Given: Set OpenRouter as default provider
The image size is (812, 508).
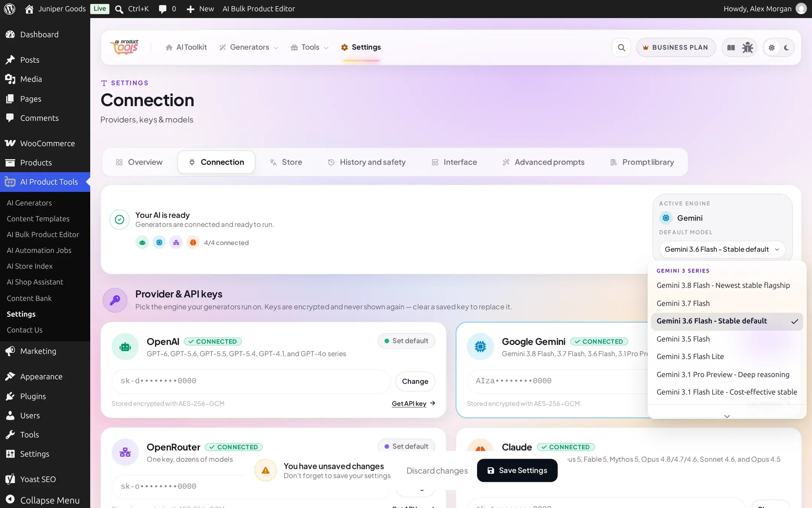Looking at the screenshot, I should click(406, 446).
